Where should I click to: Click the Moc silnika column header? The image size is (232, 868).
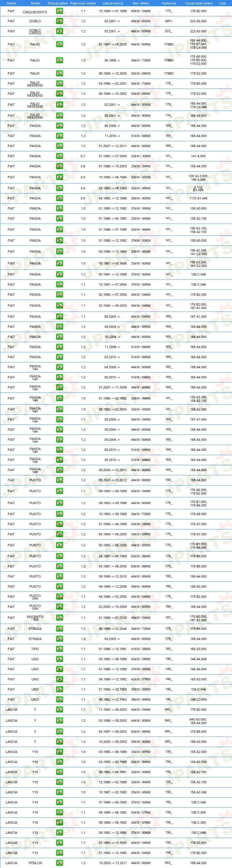click(x=141, y=3)
